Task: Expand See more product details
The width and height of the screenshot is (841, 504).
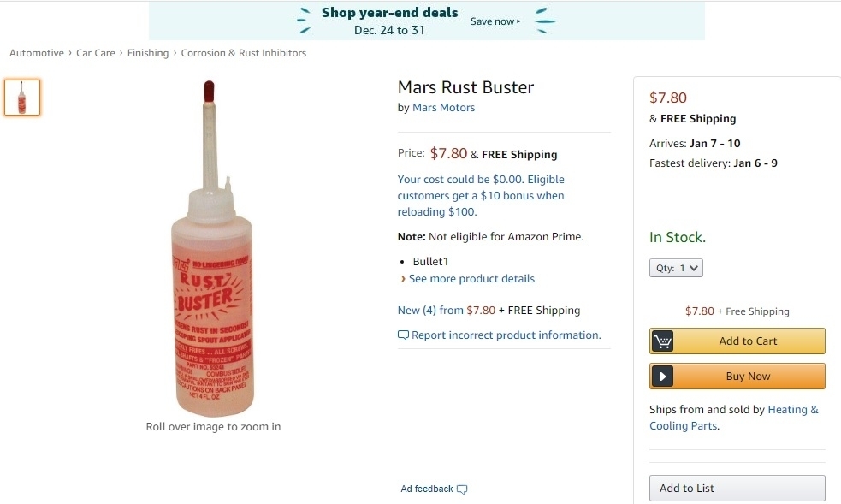Action: click(471, 279)
